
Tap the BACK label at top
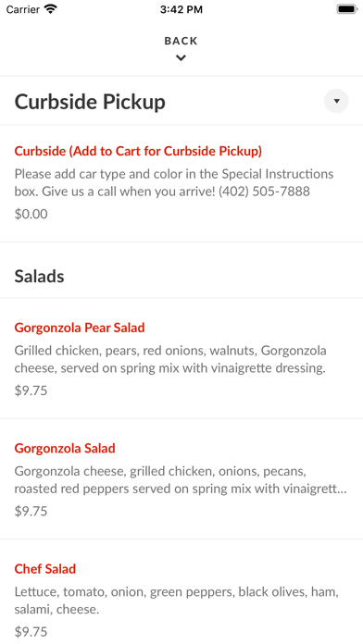181,41
